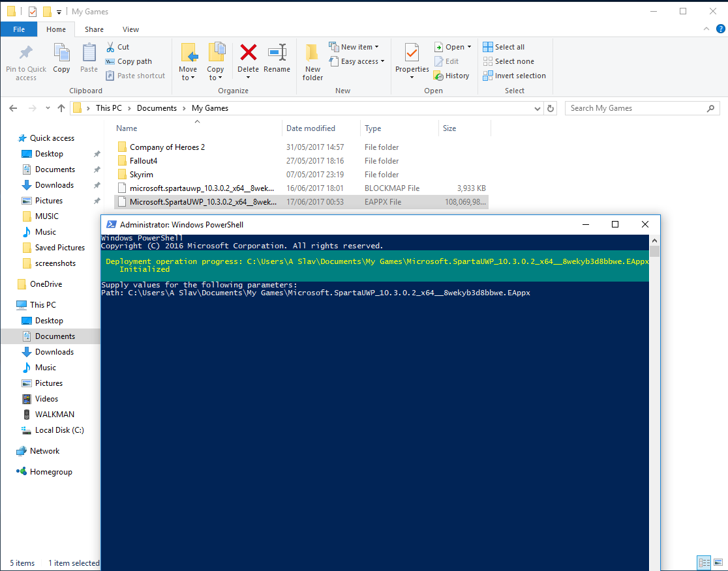Screen dimensions: 728x571
Task: Click the Copy icon in Clipboard group
Action: 61,53
